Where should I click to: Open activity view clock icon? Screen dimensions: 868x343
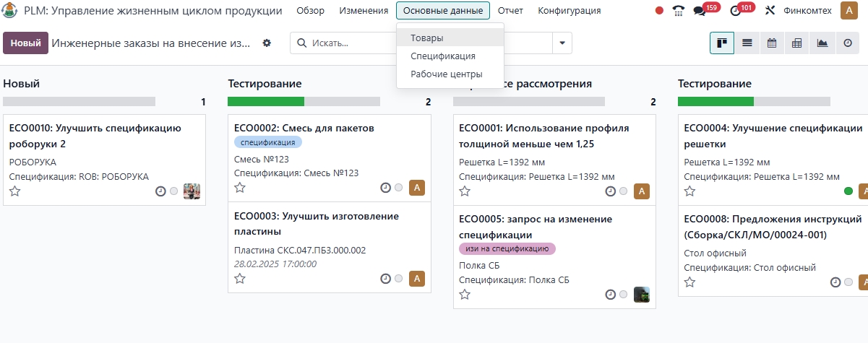(x=848, y=43)
